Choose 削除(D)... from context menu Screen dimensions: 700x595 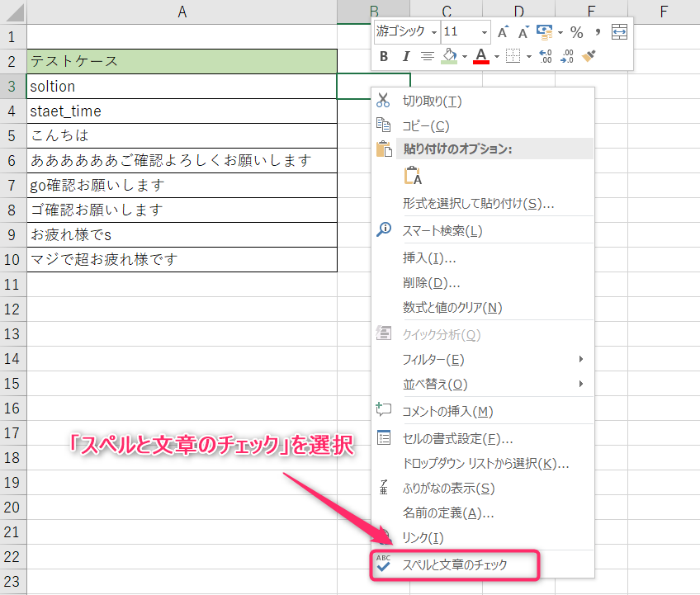point(483,282)
